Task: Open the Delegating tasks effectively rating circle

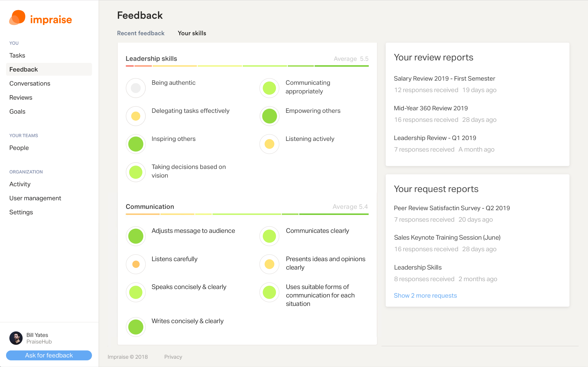Action: pyautogui.click(x=136, y=116)
